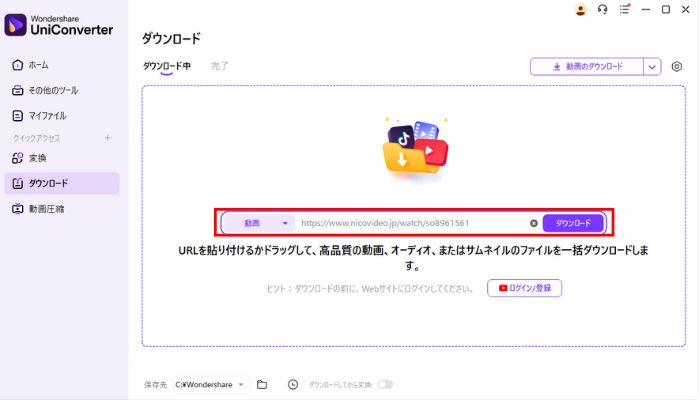Expand the 動画のダウンロード dropdown arrow
Screen dimensions: 700x400
(652, 67)
